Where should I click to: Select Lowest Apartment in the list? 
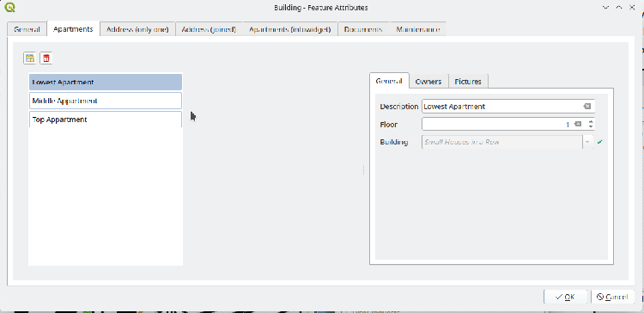(106, 83)
